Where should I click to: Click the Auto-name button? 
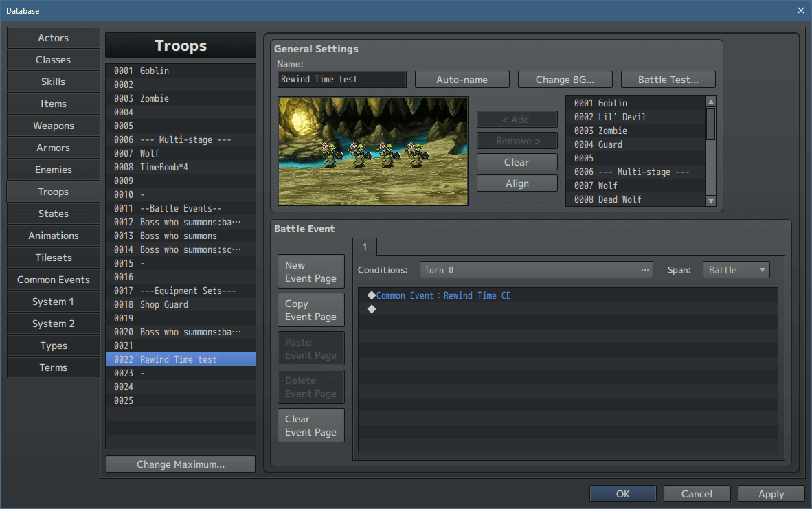click(462, 79)
